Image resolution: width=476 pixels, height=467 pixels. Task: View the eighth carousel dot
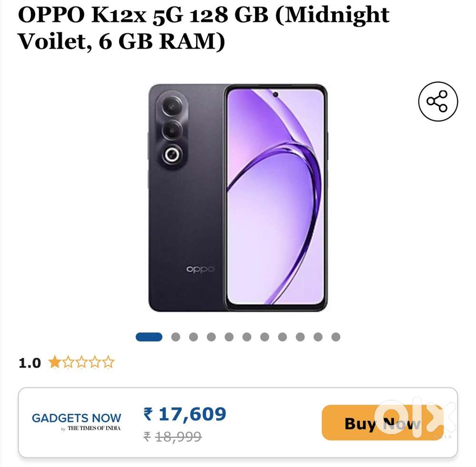(x=282, y=337)
